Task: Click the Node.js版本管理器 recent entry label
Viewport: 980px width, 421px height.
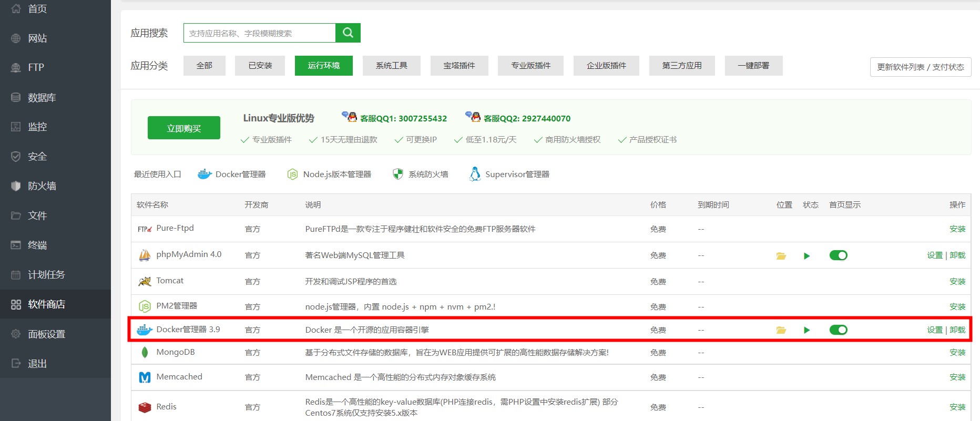Action: (337, 174)
